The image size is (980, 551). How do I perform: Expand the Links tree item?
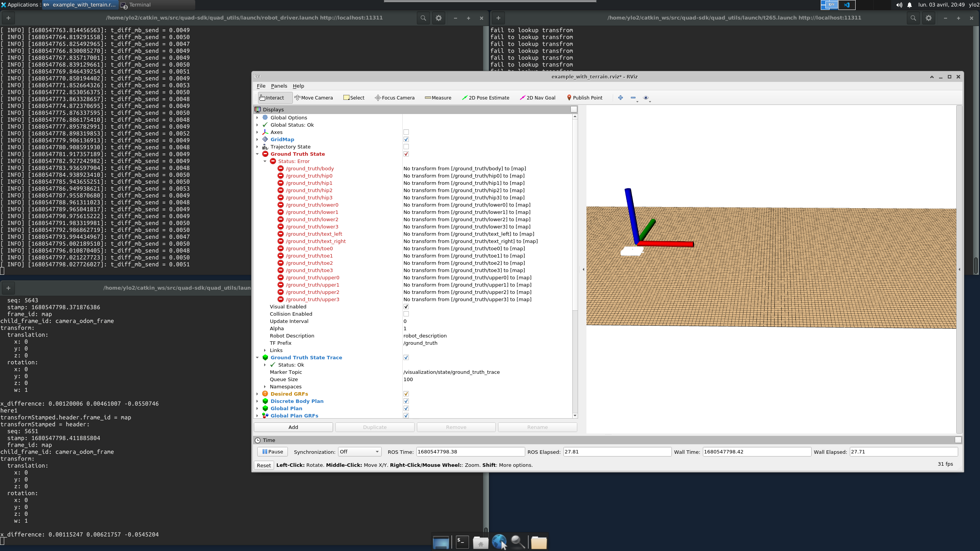(265, 350)
